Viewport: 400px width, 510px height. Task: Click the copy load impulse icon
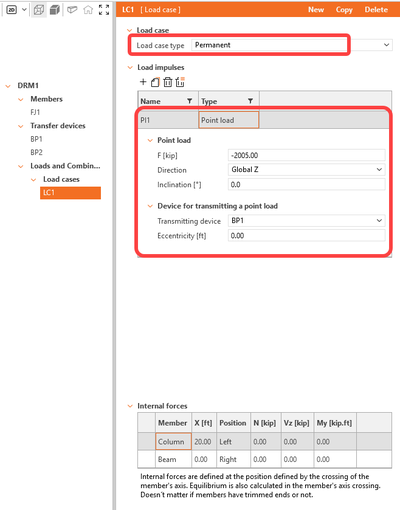click(x=155, y=82)
